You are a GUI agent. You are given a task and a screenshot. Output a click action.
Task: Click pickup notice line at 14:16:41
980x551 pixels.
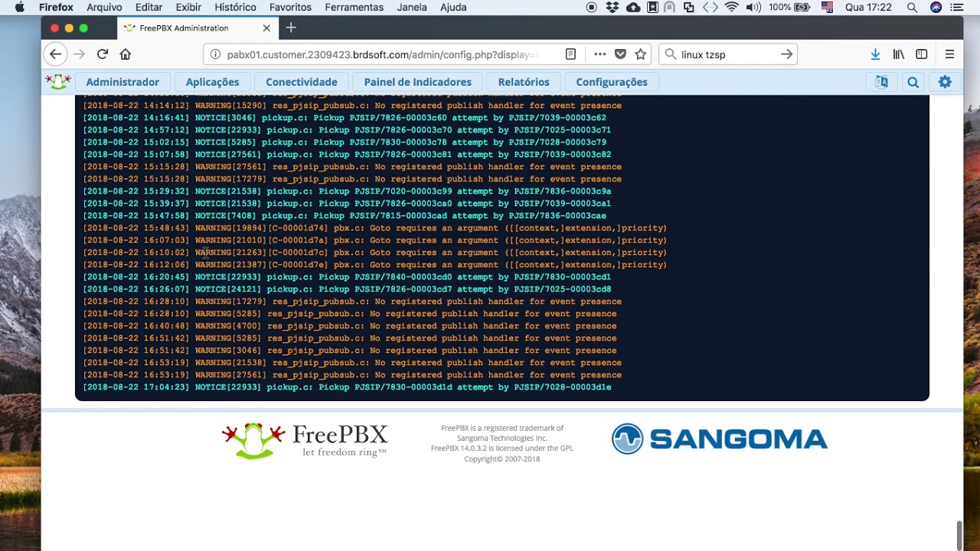(345, 118)
